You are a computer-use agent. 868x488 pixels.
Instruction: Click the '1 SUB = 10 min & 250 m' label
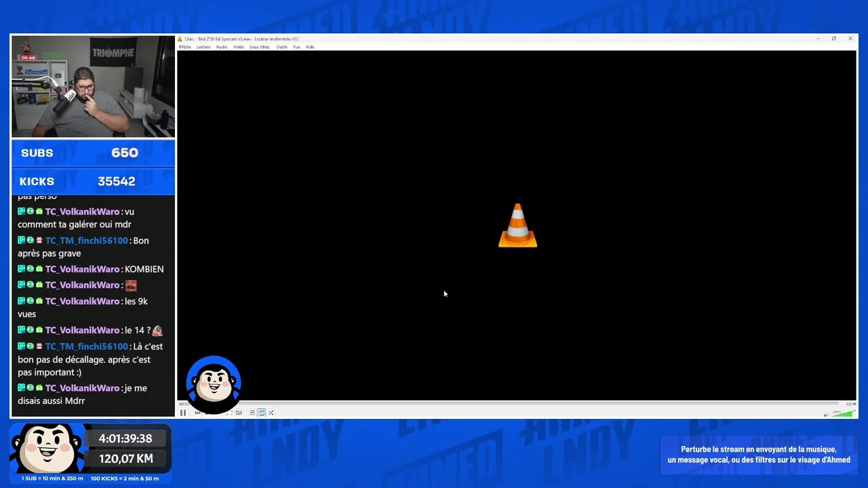tap(53, 479)
